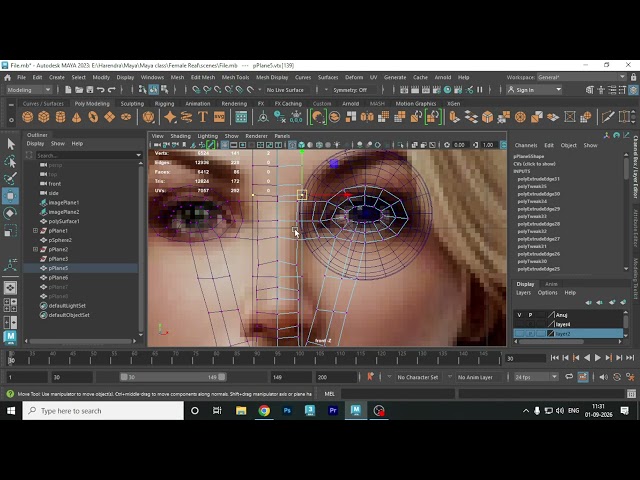Toggle the Attribute Editor side tab
Viewport: 640px width, 480px height.
(636, 229)
